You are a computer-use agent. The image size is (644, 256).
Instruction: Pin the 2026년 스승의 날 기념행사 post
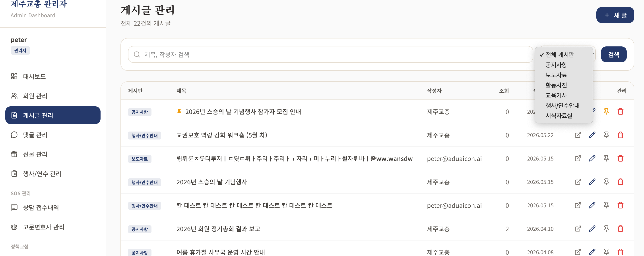click(x=606, y=182)
